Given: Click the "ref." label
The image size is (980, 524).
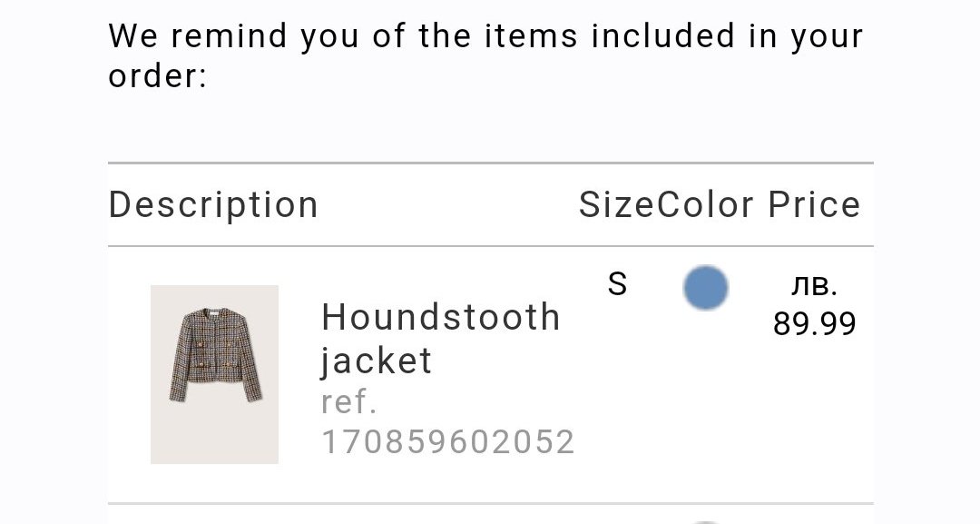Looking at the screenshot, I should (348, 401).
